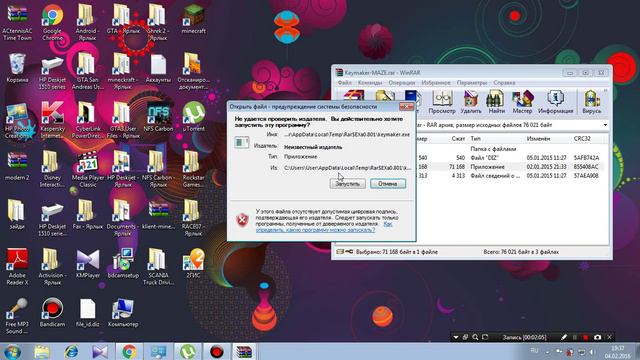The height and width of the screenshot is (360, 640).
Task: Open the WinRAR archive path dropdown arrow
Action: click(x=605, y=125)
